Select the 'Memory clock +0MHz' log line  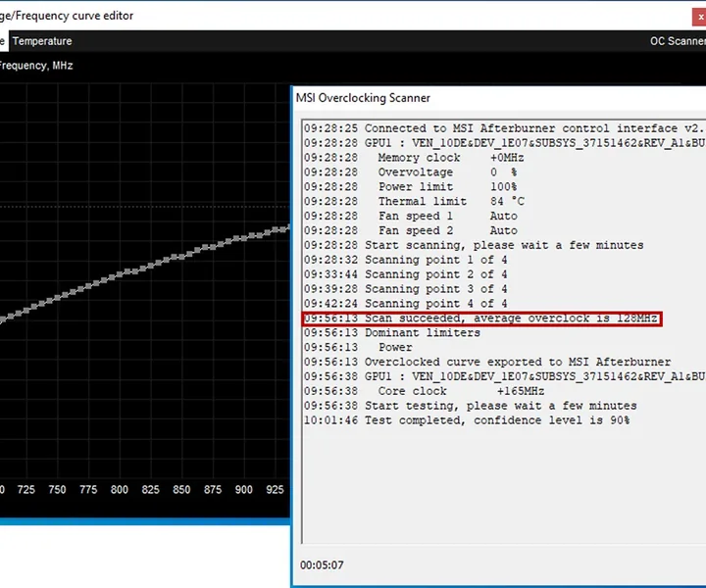pos(414,158)
